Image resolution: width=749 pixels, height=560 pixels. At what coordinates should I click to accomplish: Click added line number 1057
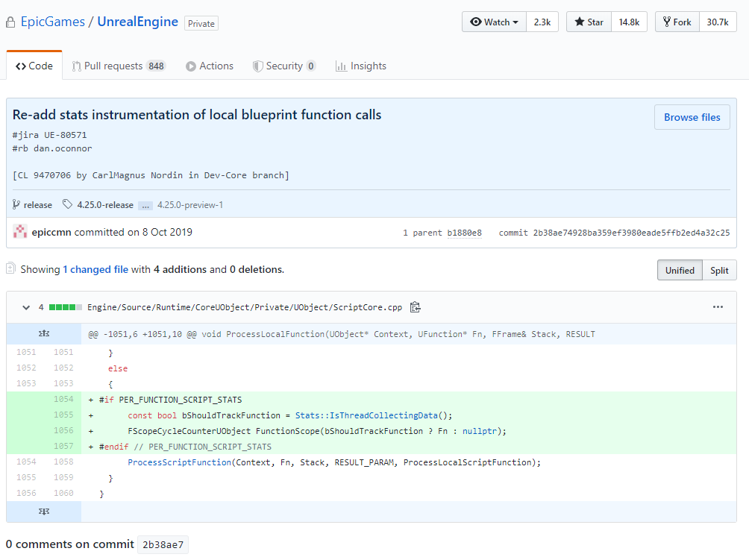click(x=63, y=447)
